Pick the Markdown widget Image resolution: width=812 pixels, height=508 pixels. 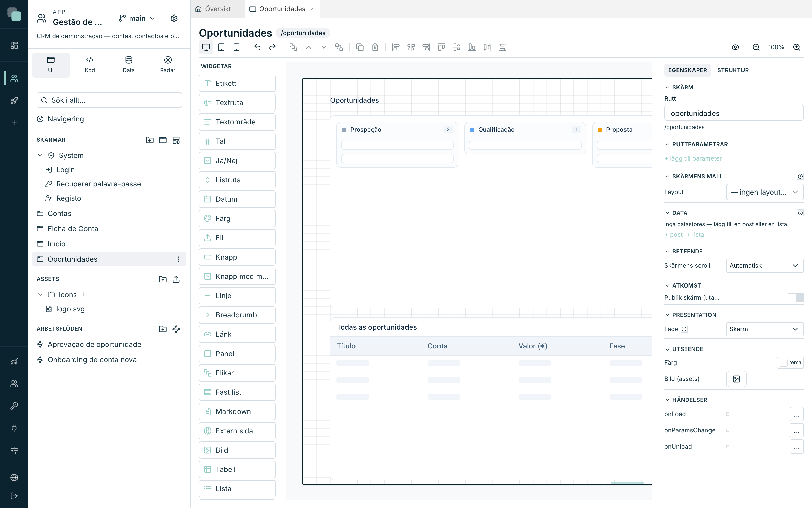(x=237, y=411)
